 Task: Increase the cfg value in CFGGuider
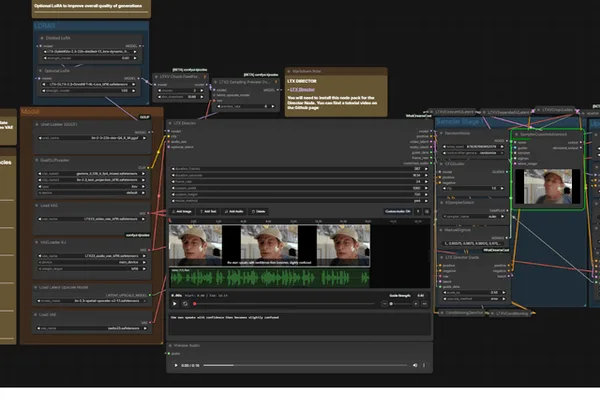[x=502, y=188]
